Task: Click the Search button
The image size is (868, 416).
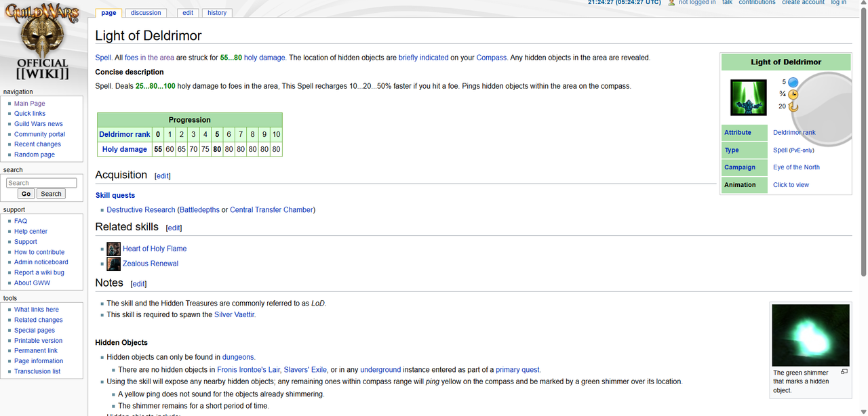Action: 51,194
